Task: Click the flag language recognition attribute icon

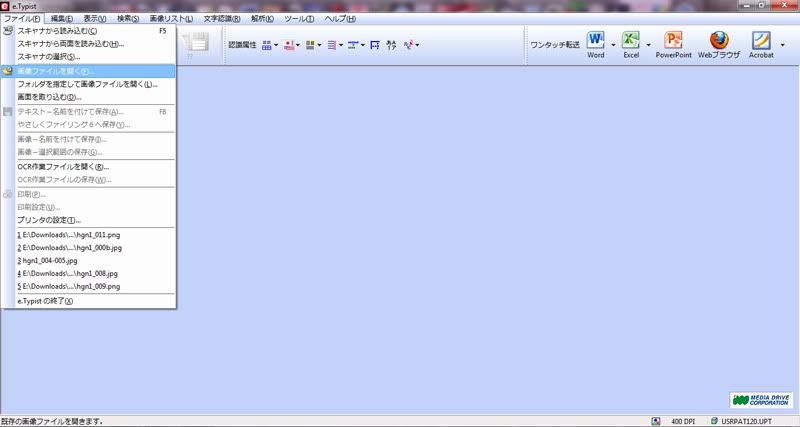Action: click(289, 45)
